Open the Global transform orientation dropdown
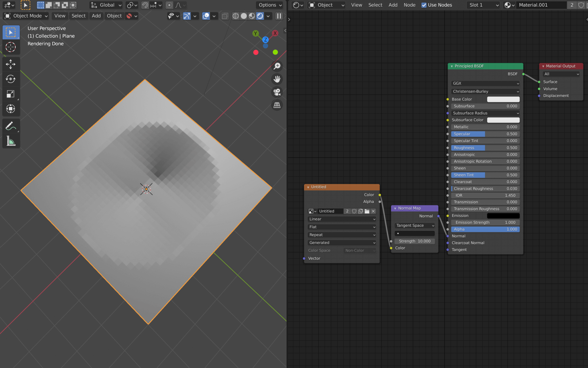 tap(106, 5)
